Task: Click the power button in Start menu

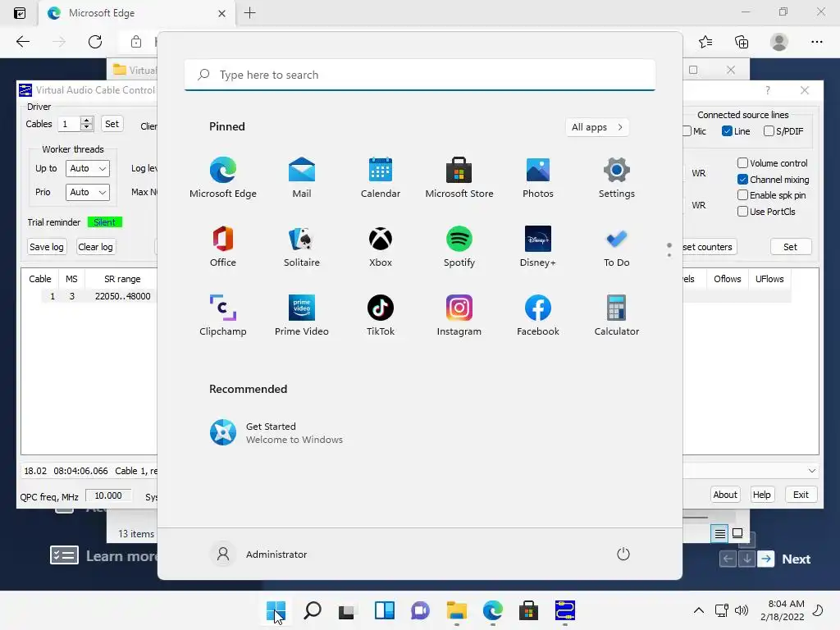Action: point(623,554)
